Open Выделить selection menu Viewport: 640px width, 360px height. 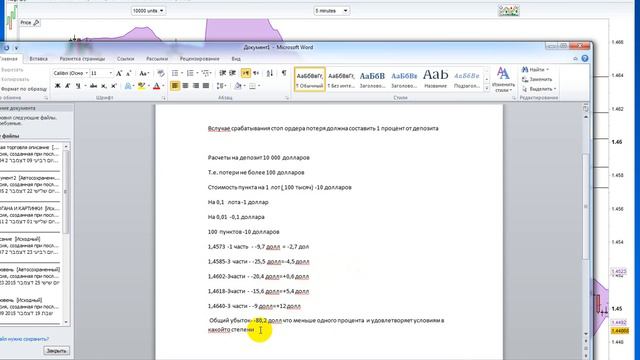pyautogui.click(x=539, y=89)
